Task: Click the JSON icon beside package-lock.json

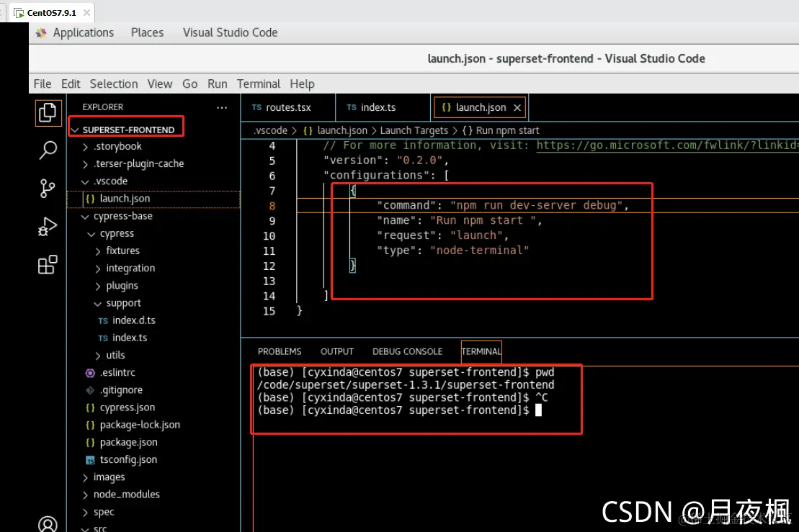Action: 90,425
